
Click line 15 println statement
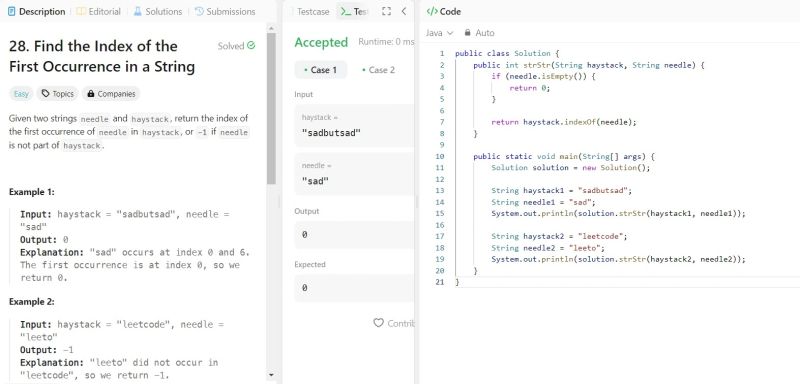(x=618, y=213)
